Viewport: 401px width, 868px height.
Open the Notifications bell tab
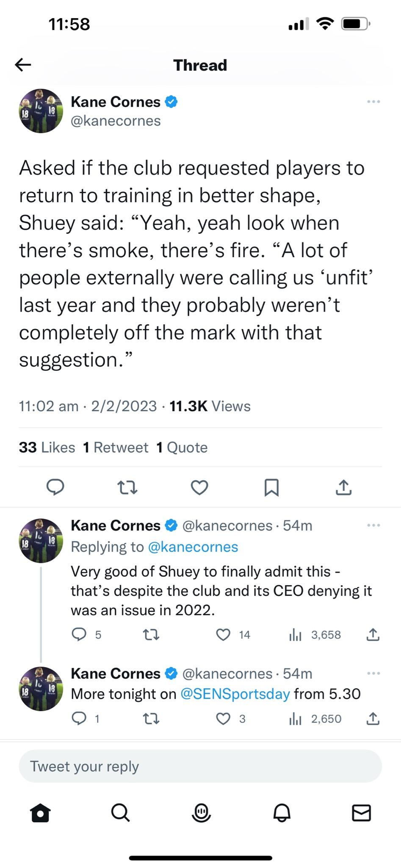[x=282, y=813]
